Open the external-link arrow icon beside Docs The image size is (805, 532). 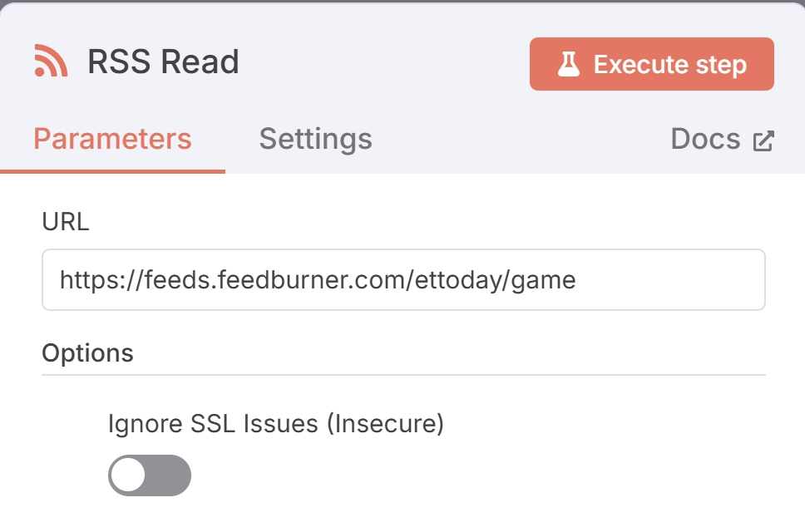[763, 141]
